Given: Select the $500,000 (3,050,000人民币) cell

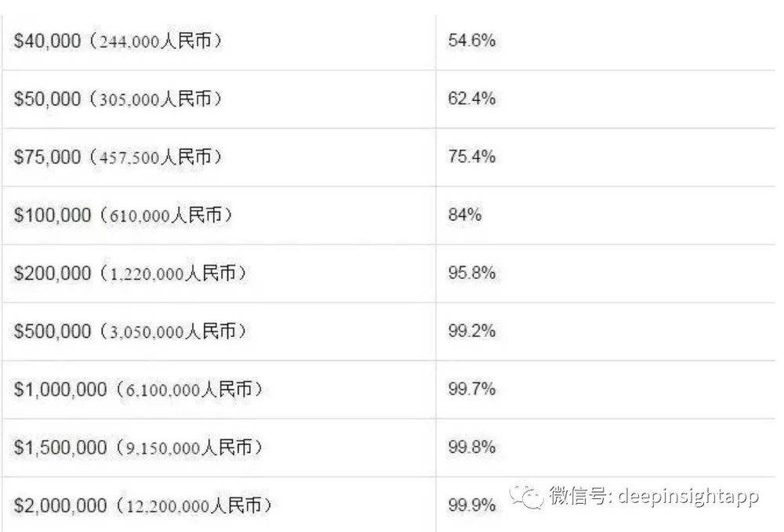Looking at the screenshot, I should point(130,331).
